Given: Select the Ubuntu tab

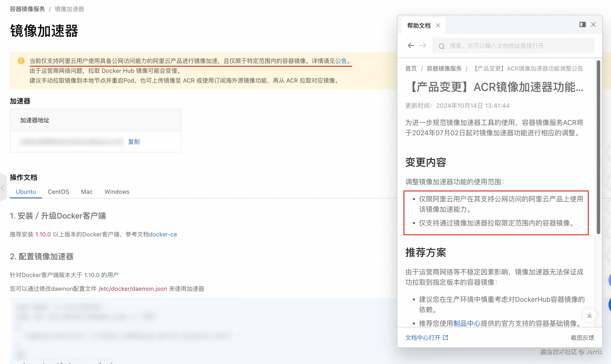Looking at the screenshot, I should click(26, 192).
